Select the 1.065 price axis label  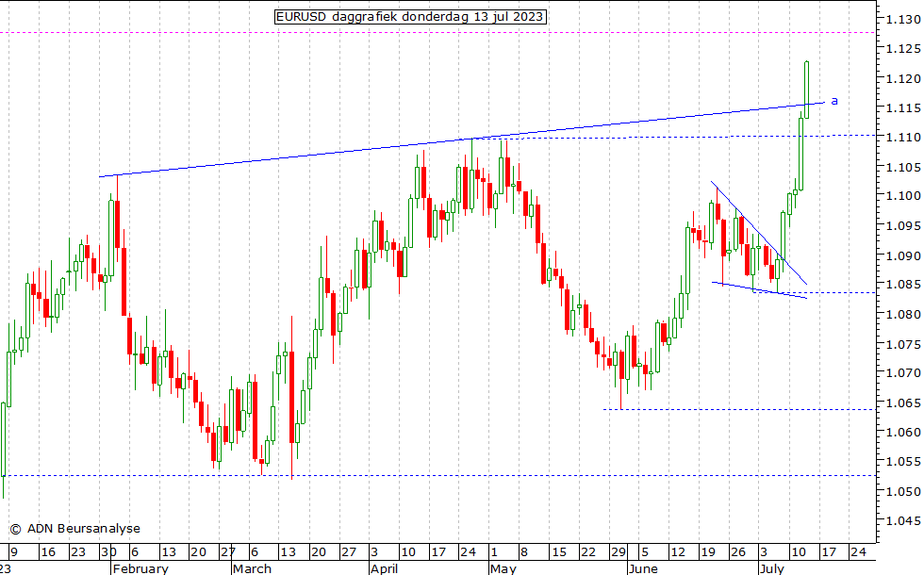903,403
